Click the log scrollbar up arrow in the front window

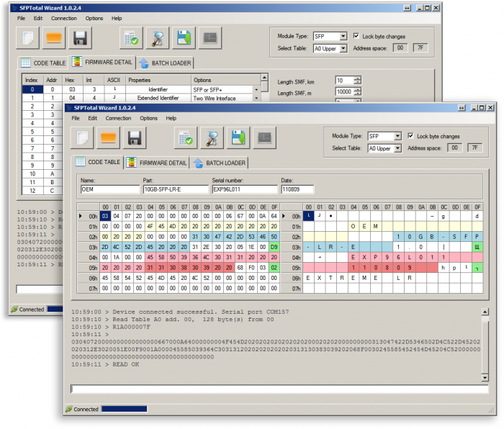tap(485, 312)
